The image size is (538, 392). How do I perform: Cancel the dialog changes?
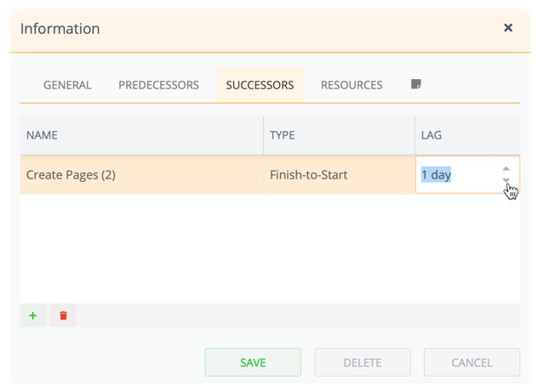coord(472,362)
